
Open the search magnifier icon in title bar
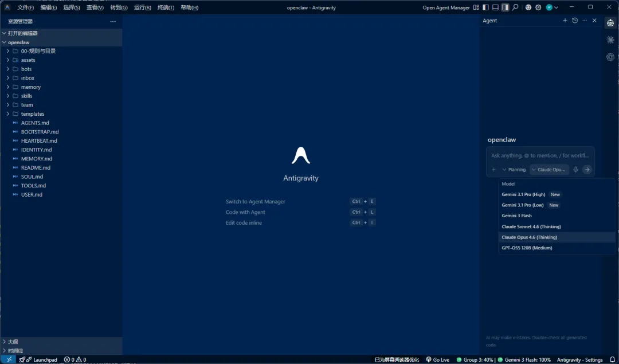[x=515, y=7]
